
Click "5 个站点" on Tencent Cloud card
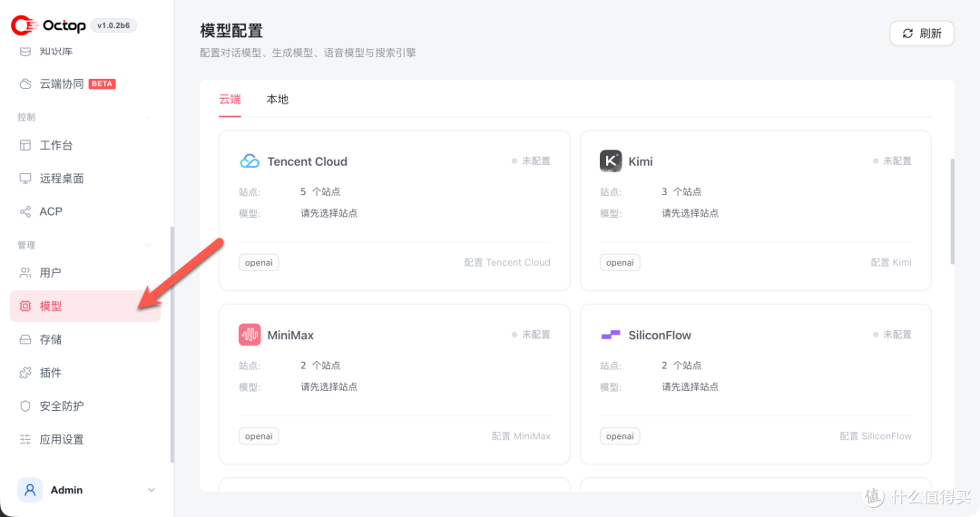point(320,191)
